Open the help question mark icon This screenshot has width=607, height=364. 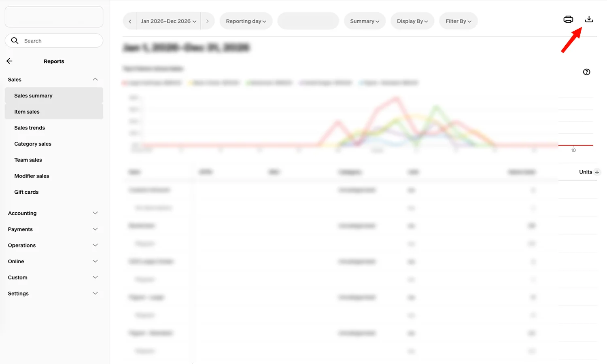[x=586, y=72]
